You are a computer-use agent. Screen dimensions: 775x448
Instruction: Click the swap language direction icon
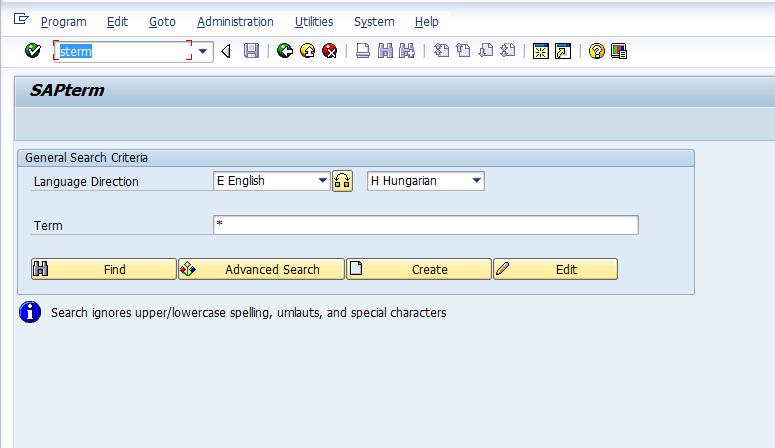(x=342, y=180)
